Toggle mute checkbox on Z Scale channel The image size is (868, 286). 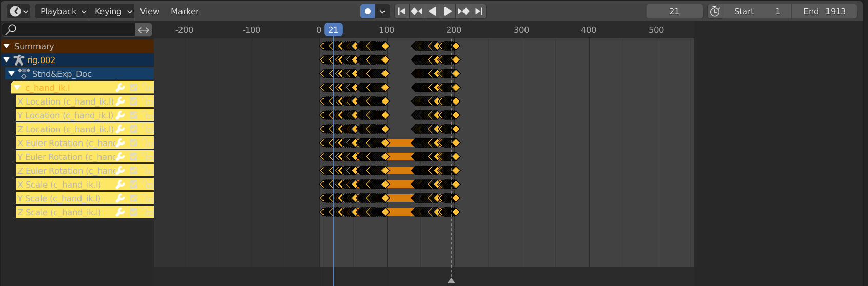[134, 212]
